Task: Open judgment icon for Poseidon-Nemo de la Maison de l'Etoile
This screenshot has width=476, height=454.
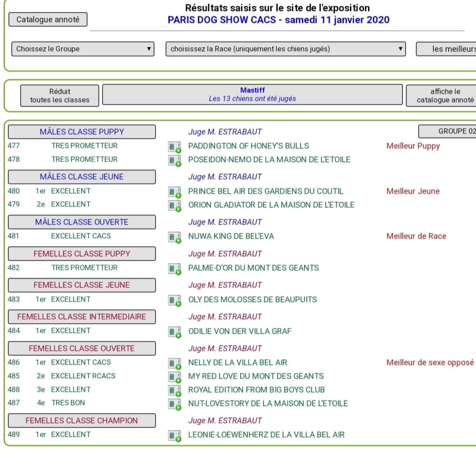Action: [x=175, y=160]
